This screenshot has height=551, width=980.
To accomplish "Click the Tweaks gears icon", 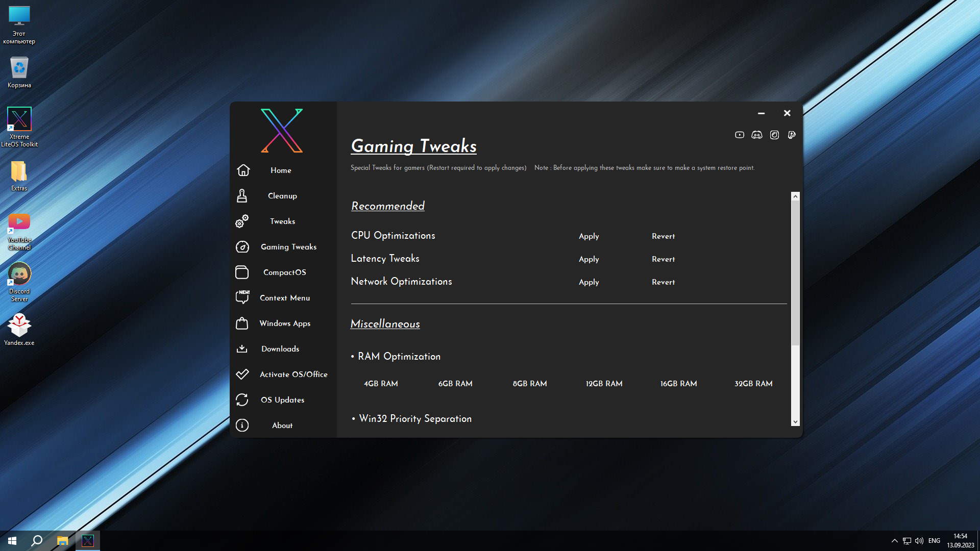I will pyautogui.click(x=242, y=221).
